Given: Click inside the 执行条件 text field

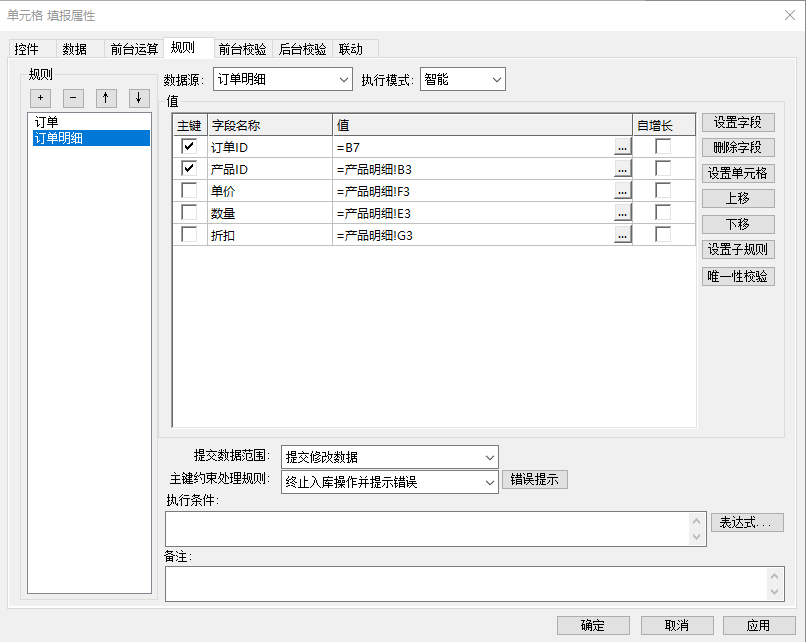Looking at the screenshot, I should 428,529.
